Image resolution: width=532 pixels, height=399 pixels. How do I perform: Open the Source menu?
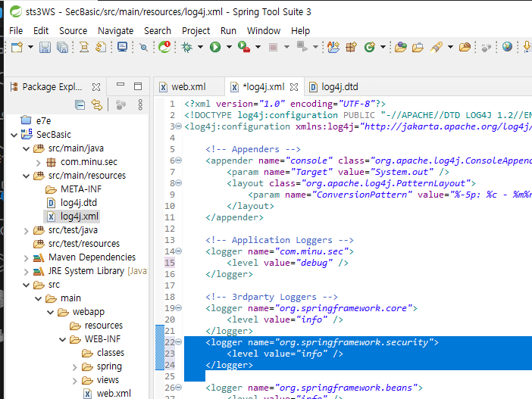click(74, 31)
